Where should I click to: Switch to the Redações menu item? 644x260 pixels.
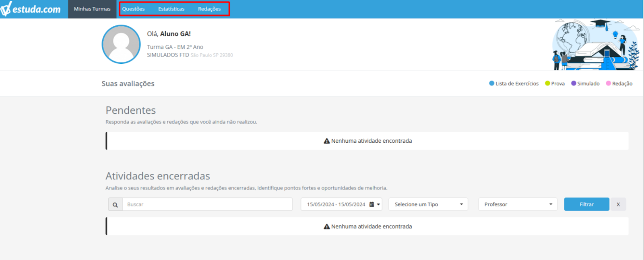click(x=209, y=9)
